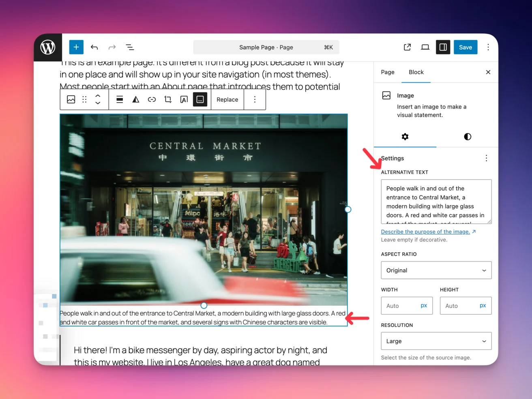Click inside the Alternative Text field
532x399 pixels.
(436, 202)
